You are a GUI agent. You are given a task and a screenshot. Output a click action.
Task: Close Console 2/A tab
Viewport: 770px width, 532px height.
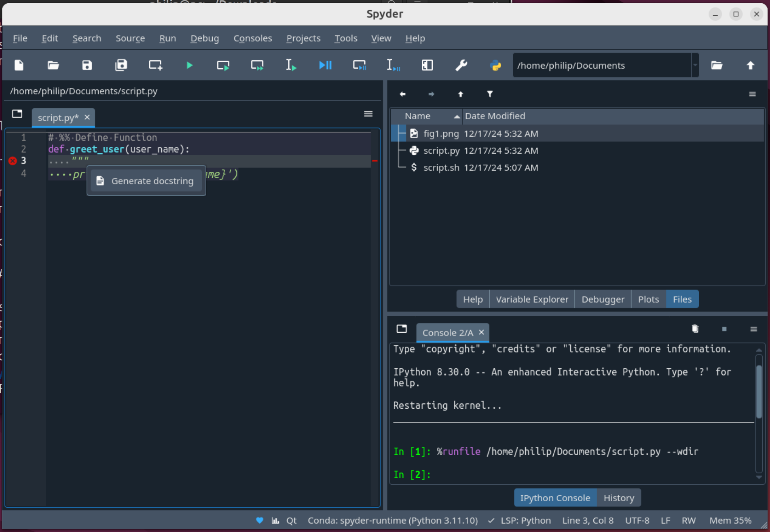[x=481, y=332]
